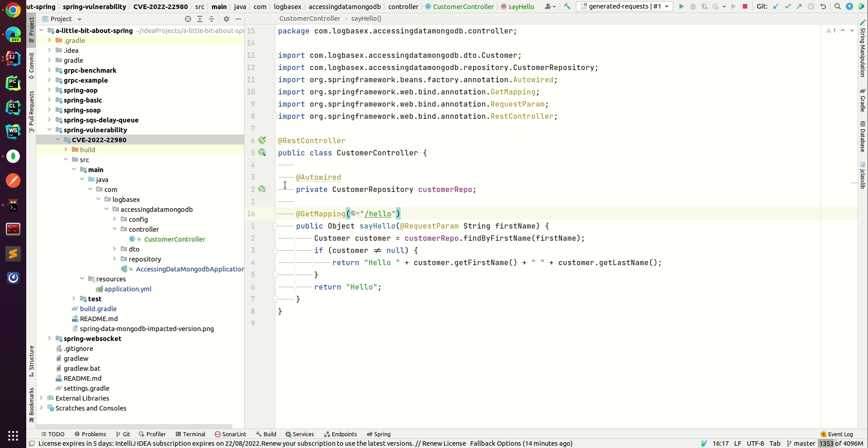This screenshot has width=868, height=448.
Task: Select opened file with the crosshair icon
Action: pos(188,19)
